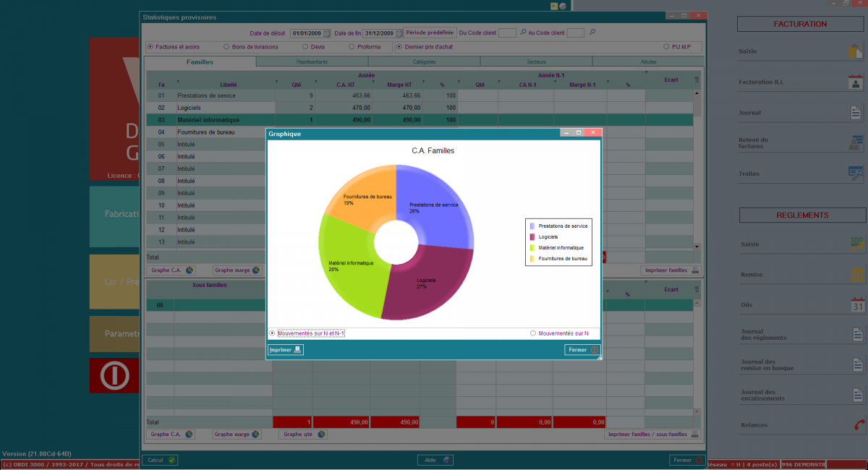868x470 pixels.
Task: Choose the P.U.M.P radio option
Action: [x=665, y=46]
